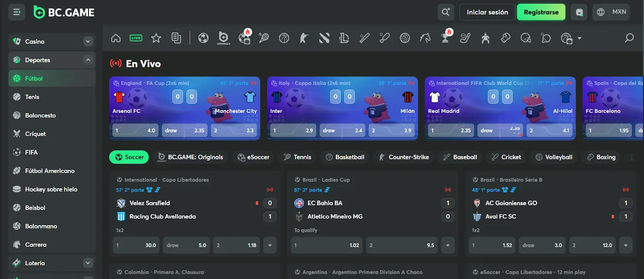Toggle the hamburger sidebar menu
644x279 pixels.
pyautogui.click(x=17, y=12)
